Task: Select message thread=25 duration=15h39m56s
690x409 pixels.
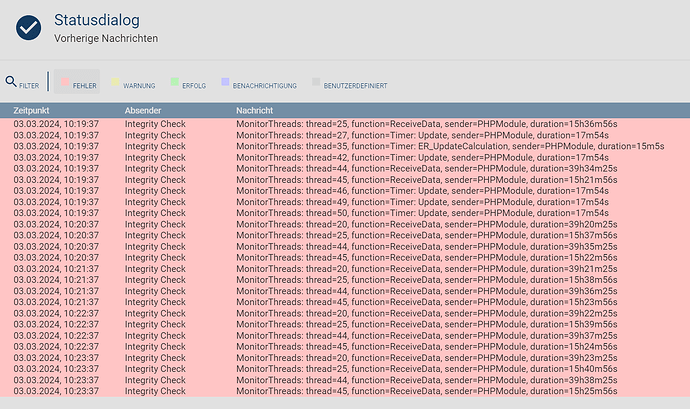Action: [345, 324]
